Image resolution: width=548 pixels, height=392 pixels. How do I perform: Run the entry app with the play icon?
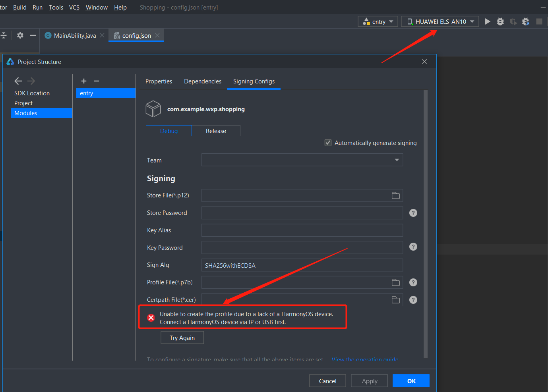pyautogui.click(x=488, y=21)
